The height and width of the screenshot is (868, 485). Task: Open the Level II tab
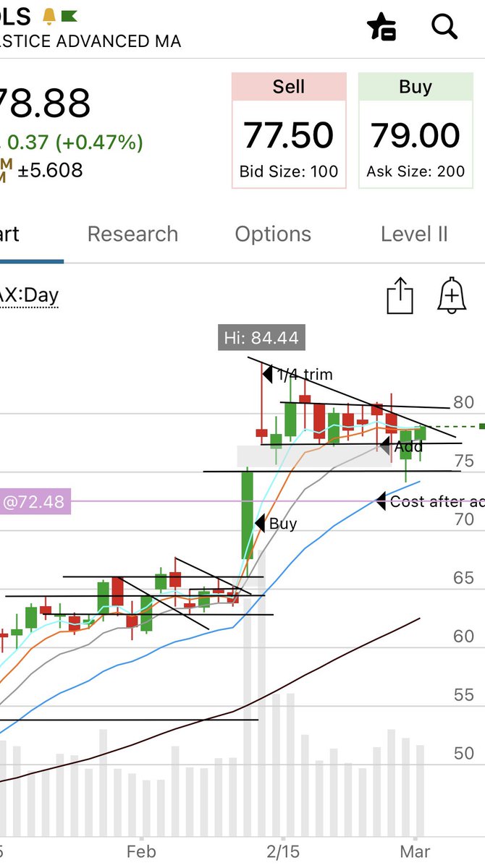414,234
